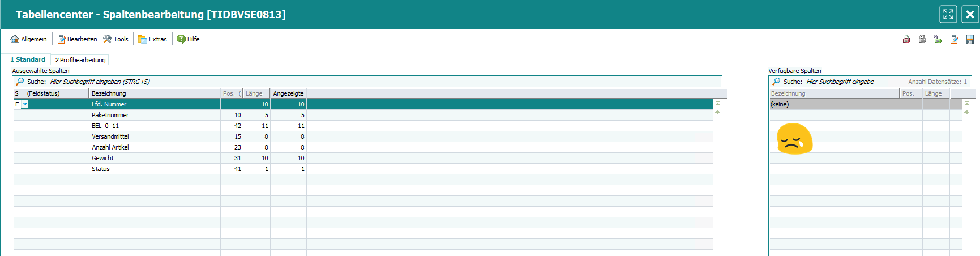Click the gray lock icon
The width and height of the screenshot is (980, 256).
coord(922,39)
